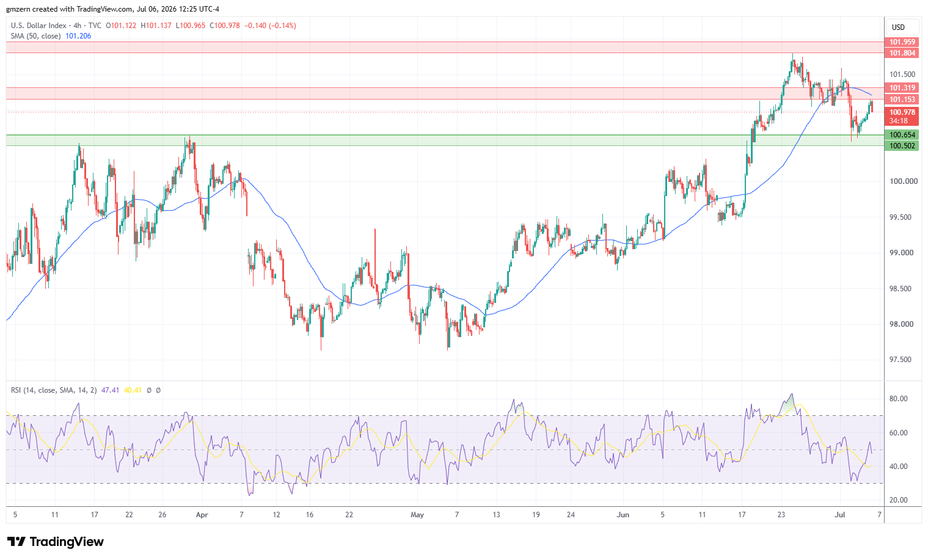Screen dimensions: 928x560
Task: Click the 100.654 support price label
Action: click(x=902, y=135)
